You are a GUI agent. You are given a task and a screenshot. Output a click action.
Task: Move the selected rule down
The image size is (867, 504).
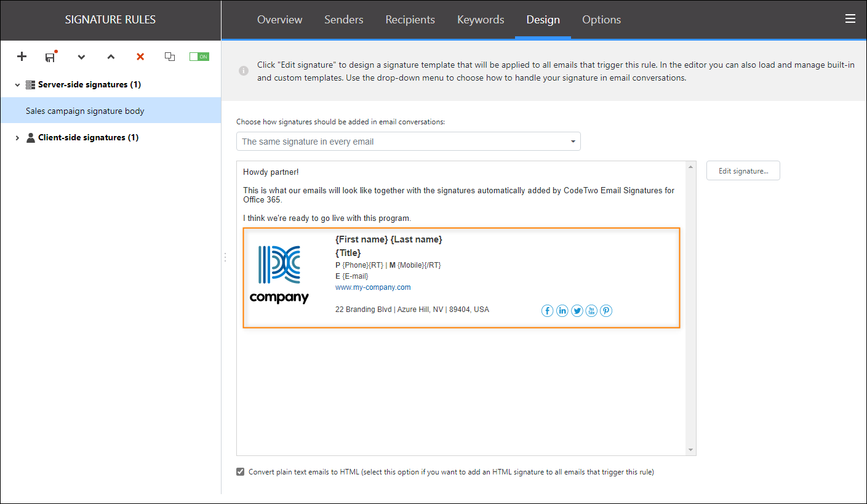click(81, 57)
